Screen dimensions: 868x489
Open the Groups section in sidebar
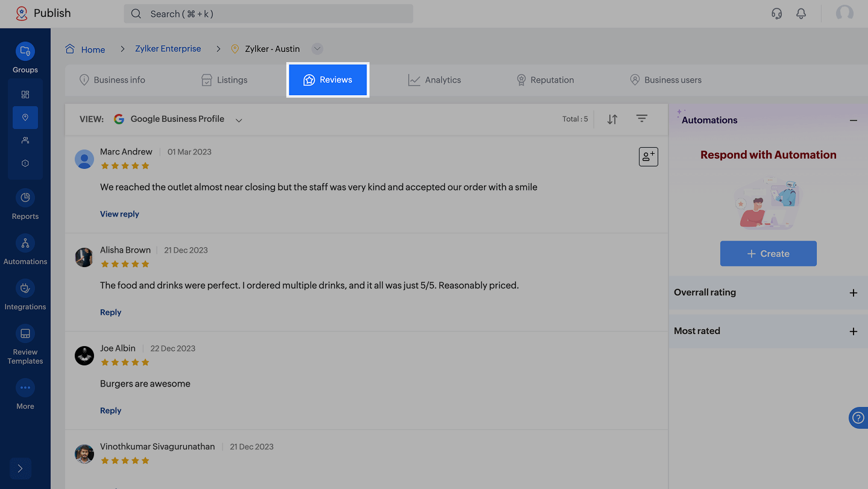pyautogui.click(x=25, y=57)
